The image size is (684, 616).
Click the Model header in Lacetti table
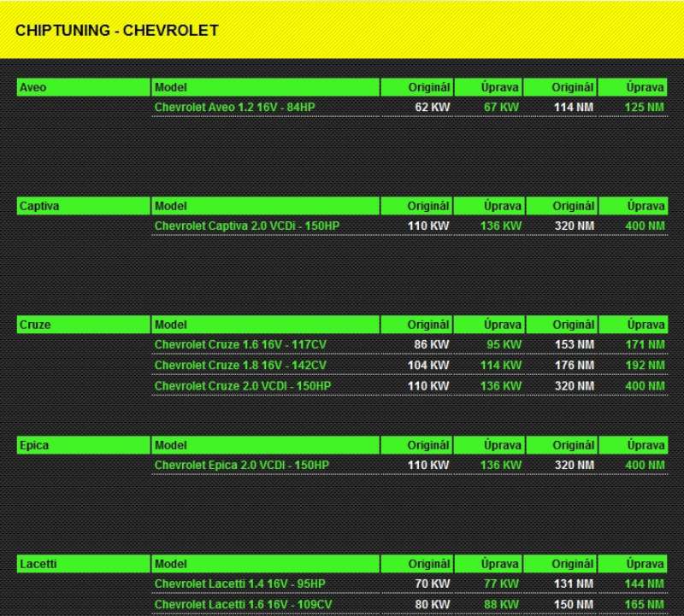coord(265,564)
